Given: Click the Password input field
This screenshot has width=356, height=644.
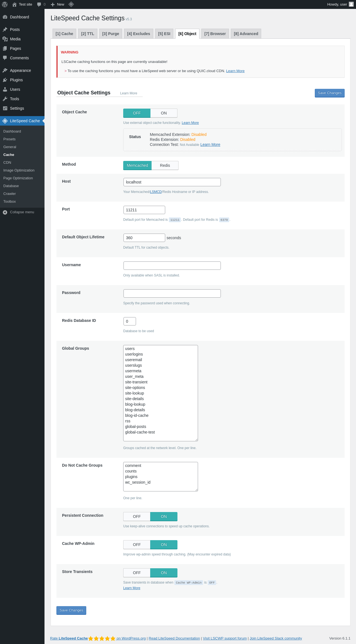Looking at the screenshot, I should pyautogui.click(x=172, y=293).
